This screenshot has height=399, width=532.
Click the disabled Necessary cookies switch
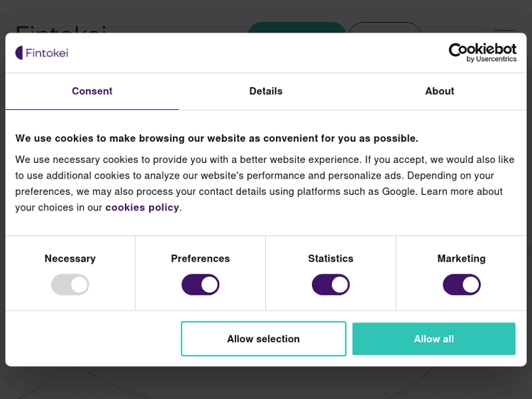click(70, 285)
